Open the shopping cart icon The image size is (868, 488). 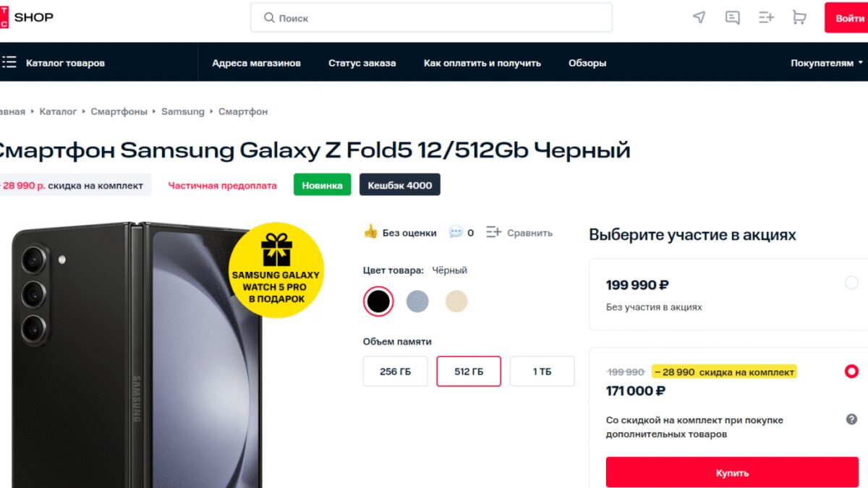coord(799,17)
